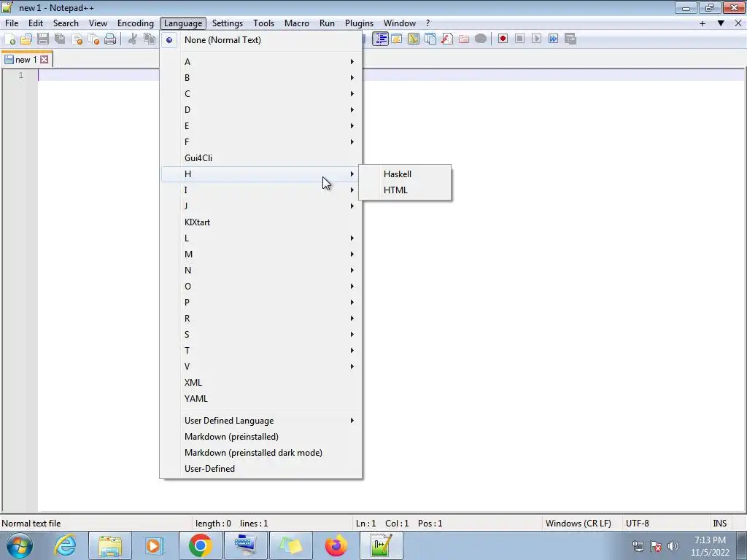Select YAML language entry
Viewport: 747px width, 560px height.
261,399
